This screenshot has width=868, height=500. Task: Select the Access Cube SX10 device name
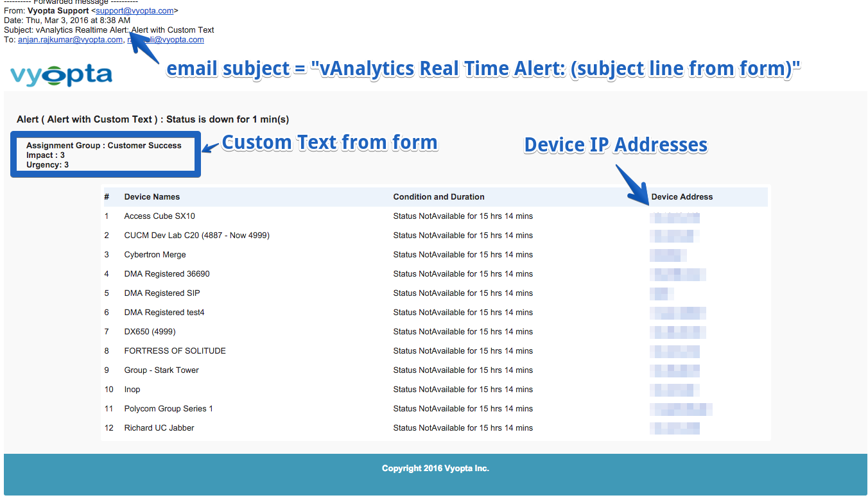pos(160,216)
